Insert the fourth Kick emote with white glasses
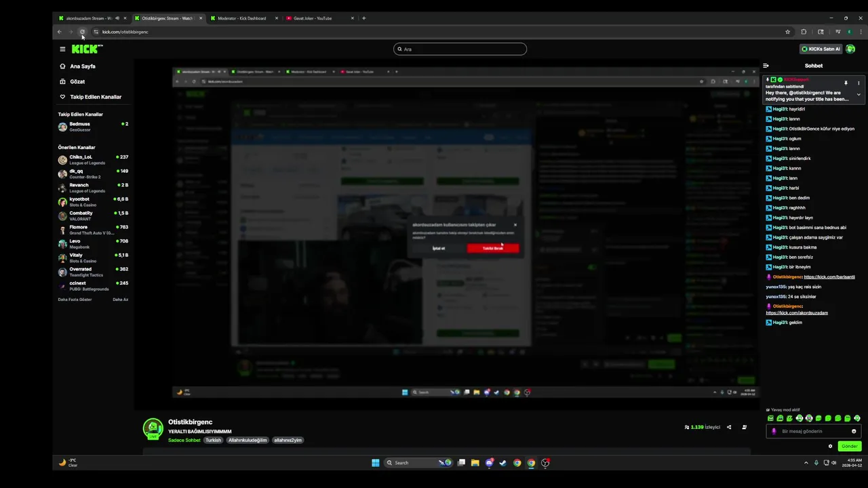This screenshot has height=488, width=868. 800,418
